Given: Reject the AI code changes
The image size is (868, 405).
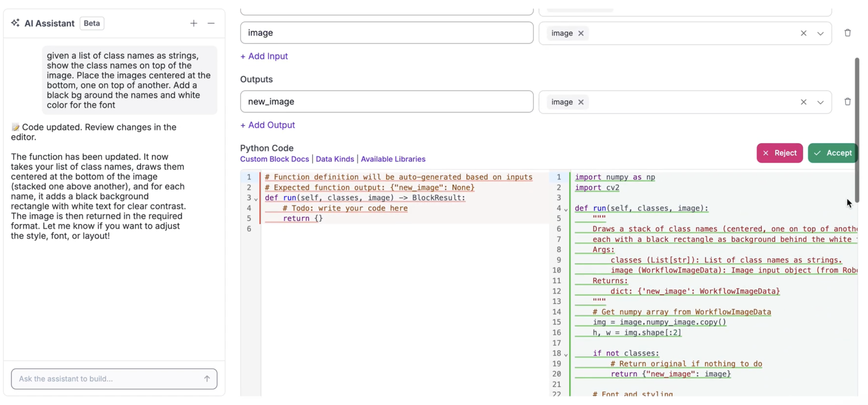Looking at the screenshot, I should (x=780, y=153).
